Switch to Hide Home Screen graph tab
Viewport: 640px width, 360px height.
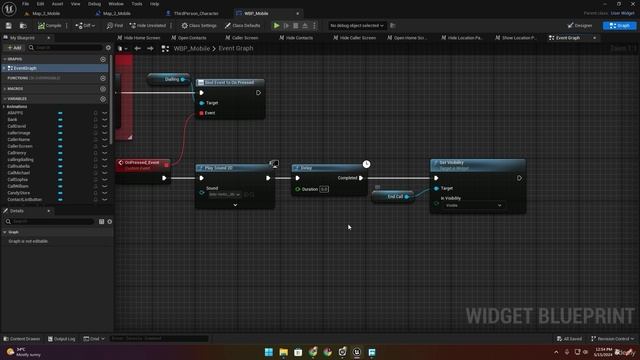tap(139, 38)
